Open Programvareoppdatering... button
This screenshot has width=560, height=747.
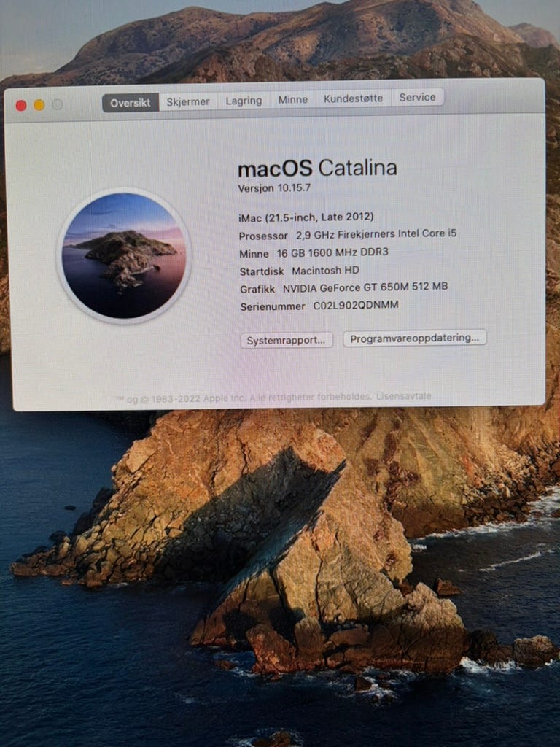click(414, 338)
